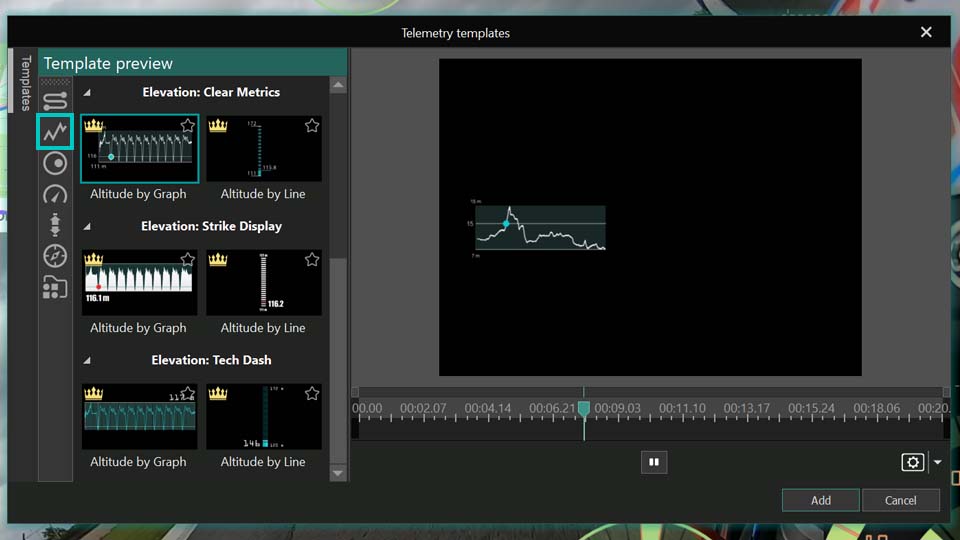This screenshot has height=540, width=960.
Task: Click template list scroll up arrow
Action: coord(338,85)
